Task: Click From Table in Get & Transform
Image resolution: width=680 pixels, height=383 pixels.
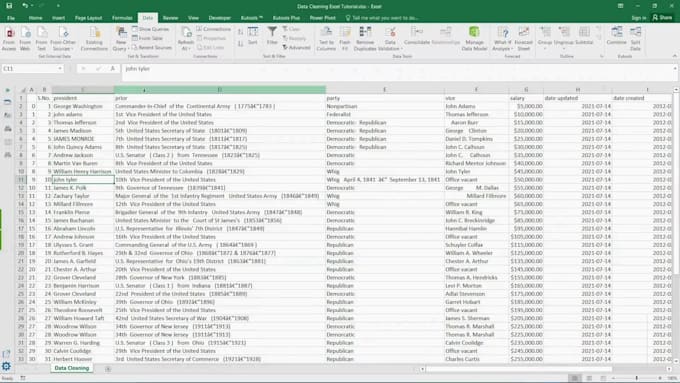Action: 147,38
